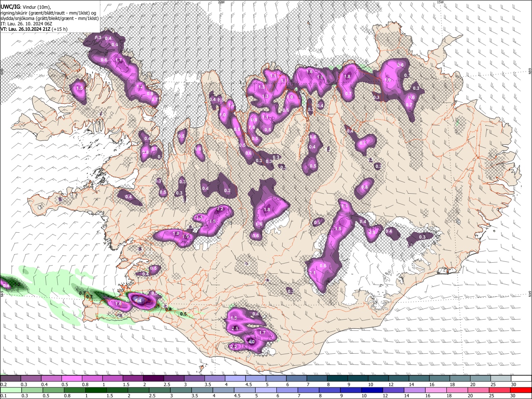The height and width of the screenshot is (399, 532).
Task: Click the "20W" longitude label
Action: point(222,2)
